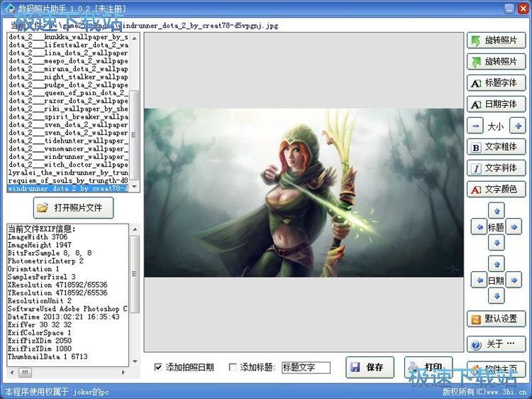Move 标题 title left with arrow
This screenshot has height=399, width=532.
pos(480,227)
